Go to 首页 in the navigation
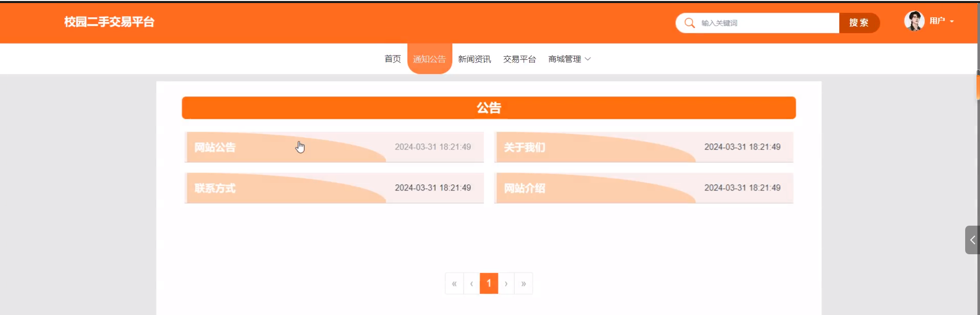 [393, 59]
